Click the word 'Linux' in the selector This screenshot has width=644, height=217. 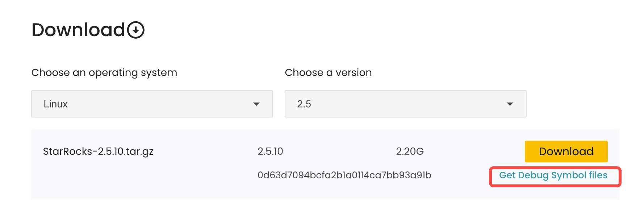[55, 104]
